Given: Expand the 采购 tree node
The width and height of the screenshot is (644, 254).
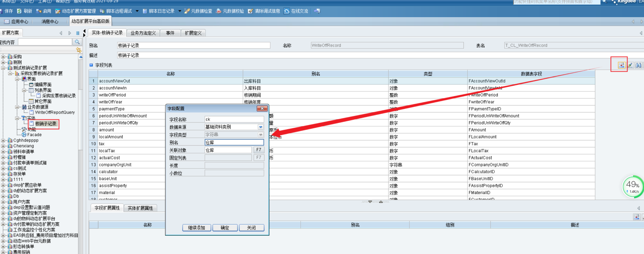Looking at the screenshot, I should [3, 57].
